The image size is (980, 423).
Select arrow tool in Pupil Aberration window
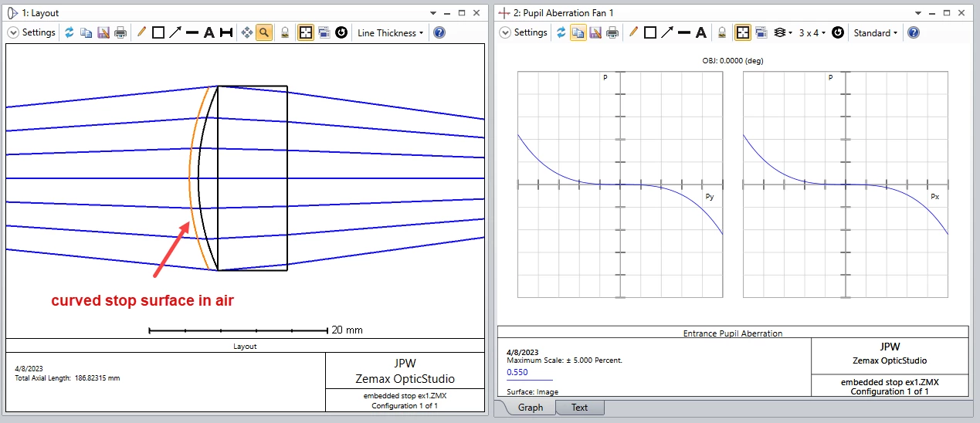(x=667, y=32)
